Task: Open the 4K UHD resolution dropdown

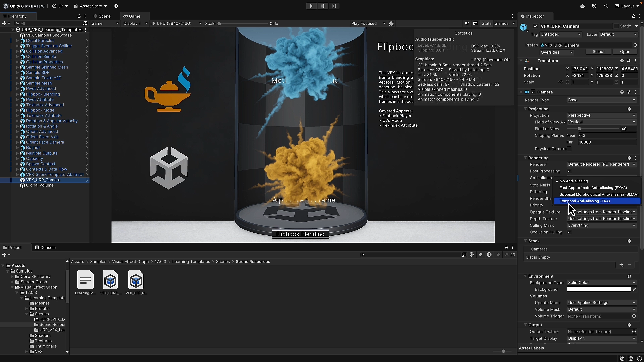Action: pyautogui.click(x=175, y=23)
